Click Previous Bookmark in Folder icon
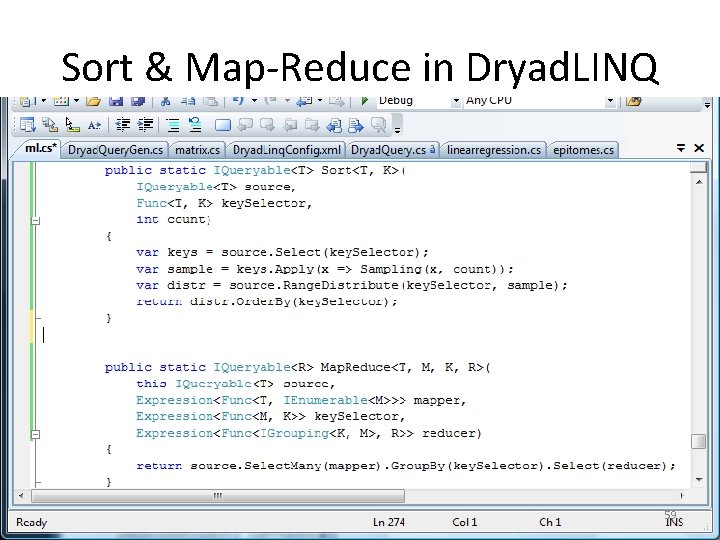This screenshot has height=540, width=720. pyautogui.click(x=290, y=125)
